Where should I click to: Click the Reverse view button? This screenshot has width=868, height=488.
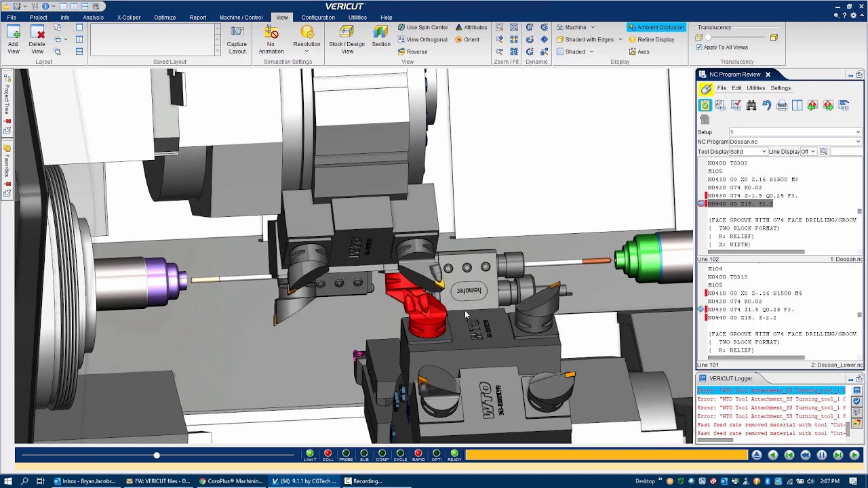pos(412,52)
